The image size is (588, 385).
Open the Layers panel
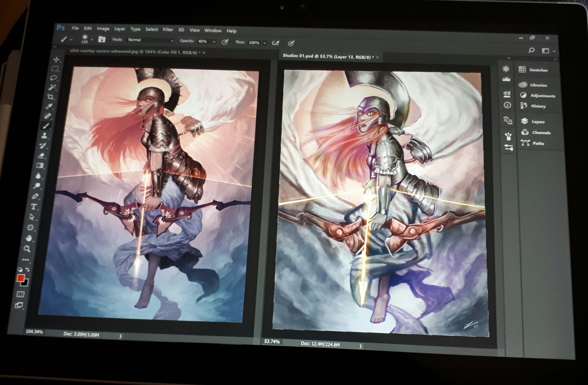[x=537, y=122]
